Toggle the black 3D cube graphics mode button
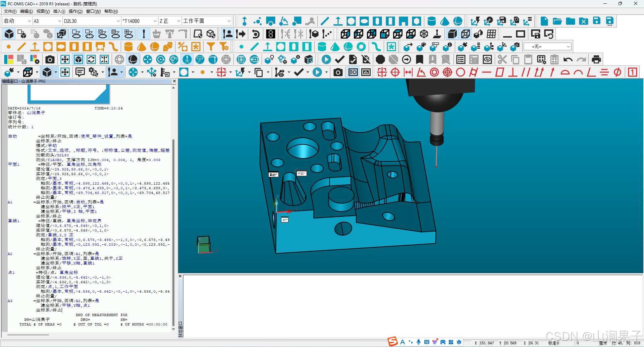The width and height of the screenshot is (644, 347). pyautogui.click(x=9, y=34)
